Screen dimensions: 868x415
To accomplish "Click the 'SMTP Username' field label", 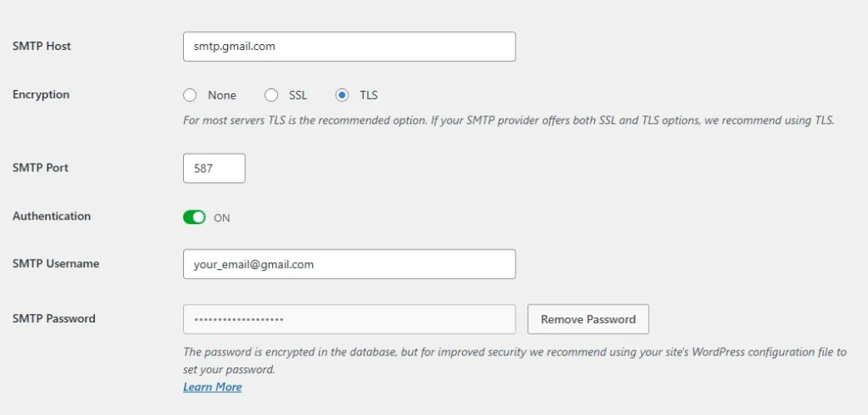I will click(56, 263).
